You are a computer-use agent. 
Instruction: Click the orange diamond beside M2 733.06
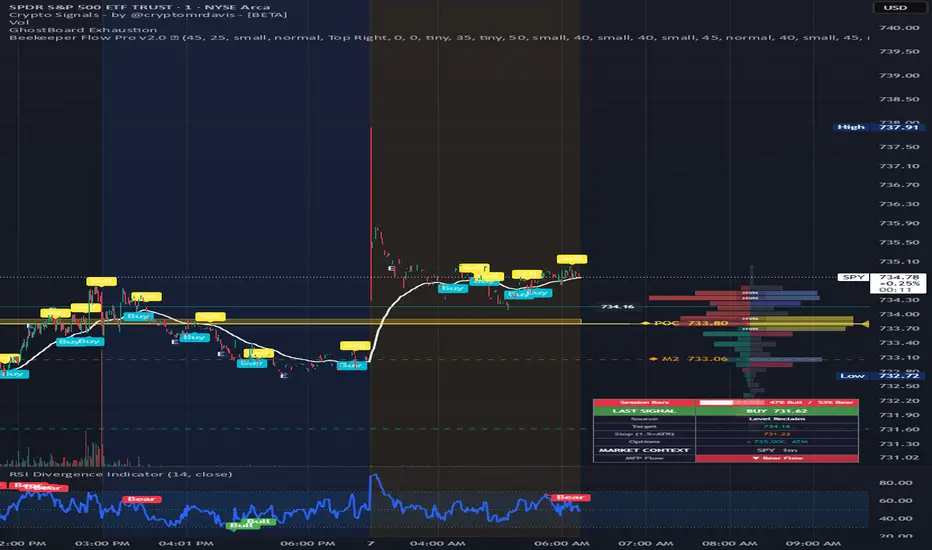[653, 359]
